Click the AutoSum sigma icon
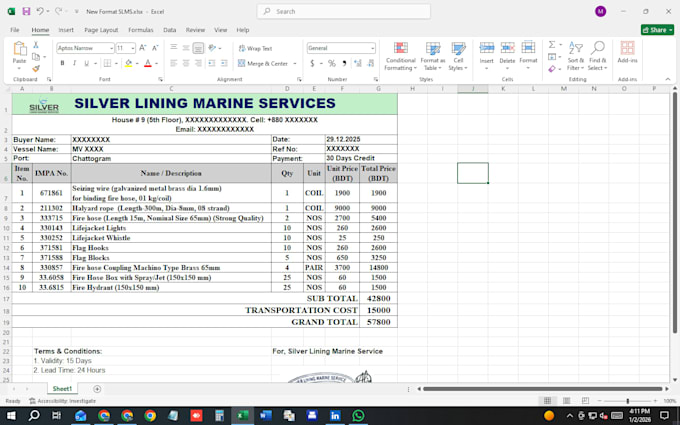This screenshot has height=425, width=680. click(552, 45)
